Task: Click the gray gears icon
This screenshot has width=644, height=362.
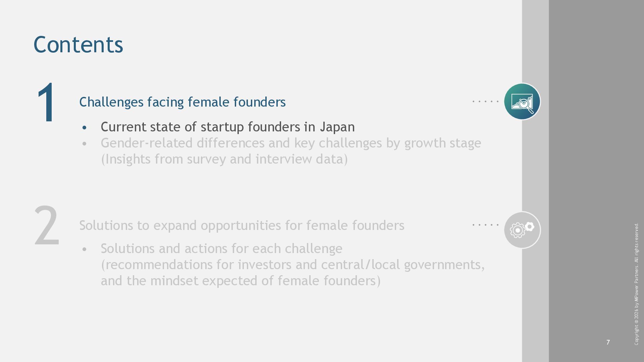Action: coord(522,230)
